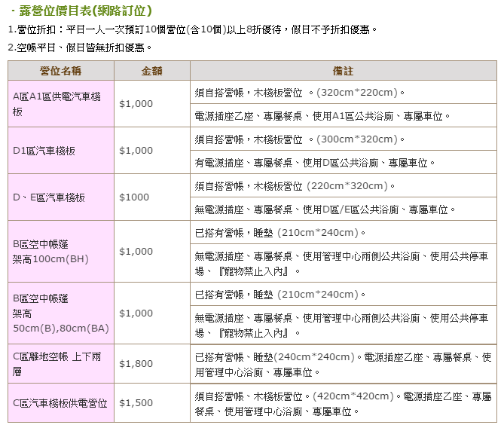Click the $1,800 price cell

tap(136, 363)
